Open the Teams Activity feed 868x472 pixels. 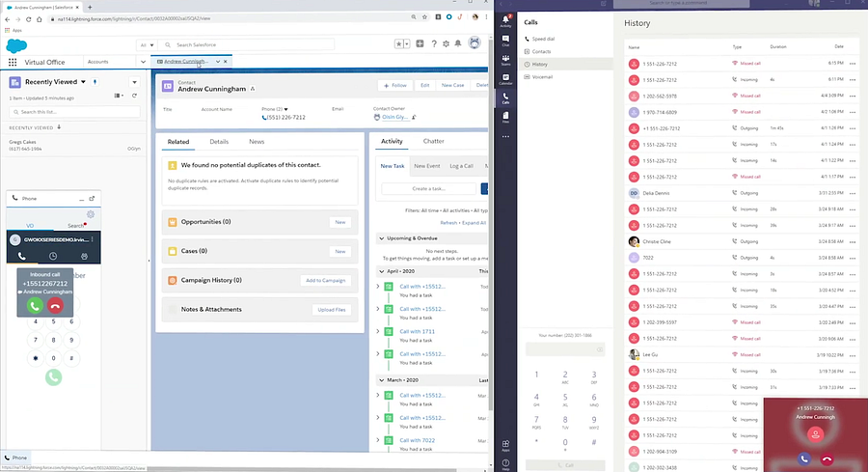[x=505, y=21]
